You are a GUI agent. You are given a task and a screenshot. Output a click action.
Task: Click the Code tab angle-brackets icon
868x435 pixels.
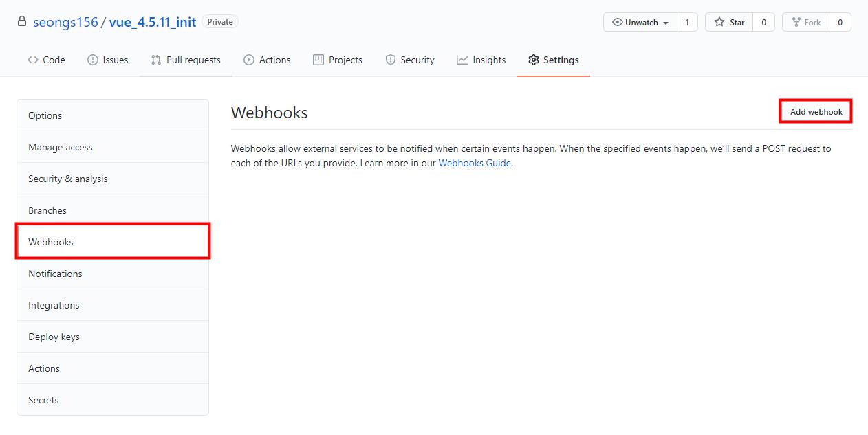click(x=33, y=60)
